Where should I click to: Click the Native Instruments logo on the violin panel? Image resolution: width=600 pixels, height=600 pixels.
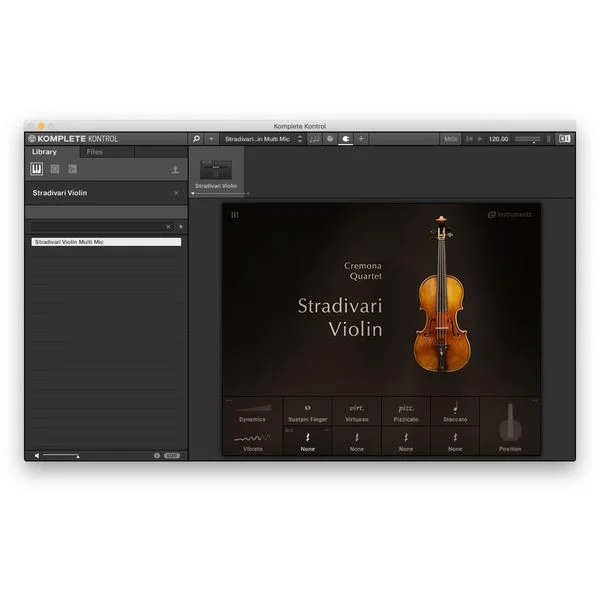(x=510, y=215)
